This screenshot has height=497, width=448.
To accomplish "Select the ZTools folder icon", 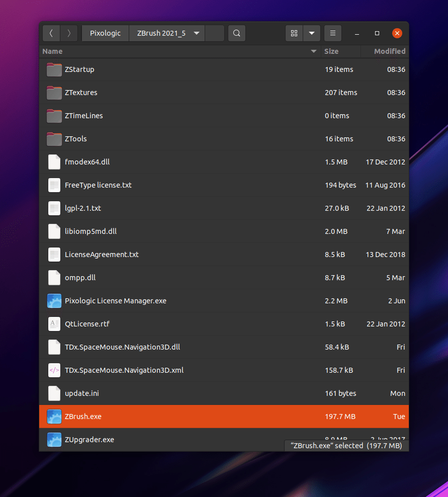I will 54,139.
